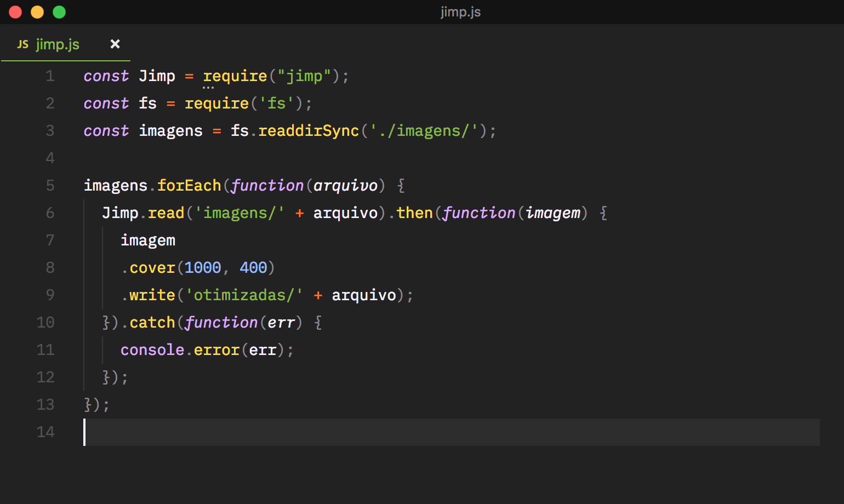
Task: Click the closing brace on line 12
Action: 106,377
